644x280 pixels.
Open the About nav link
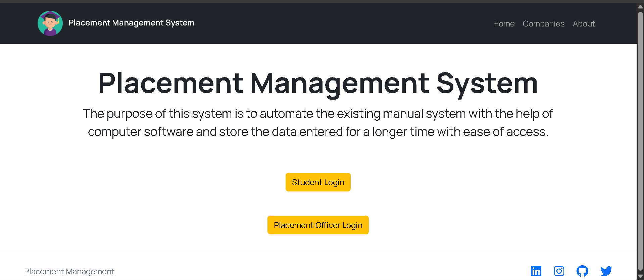coord(584,24)
